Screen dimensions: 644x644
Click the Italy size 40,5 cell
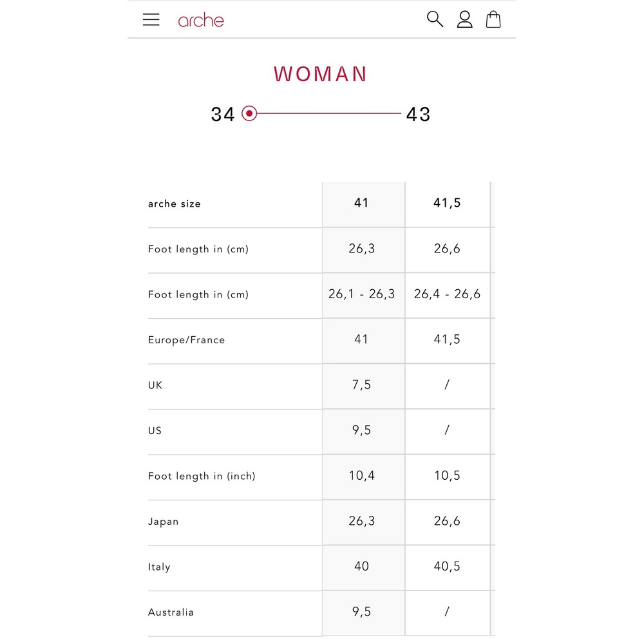(448, 567)
